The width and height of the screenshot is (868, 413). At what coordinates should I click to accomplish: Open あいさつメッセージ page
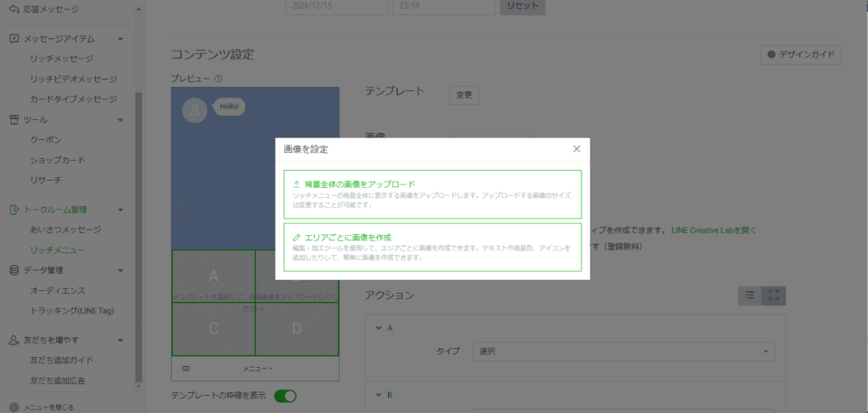65,230
